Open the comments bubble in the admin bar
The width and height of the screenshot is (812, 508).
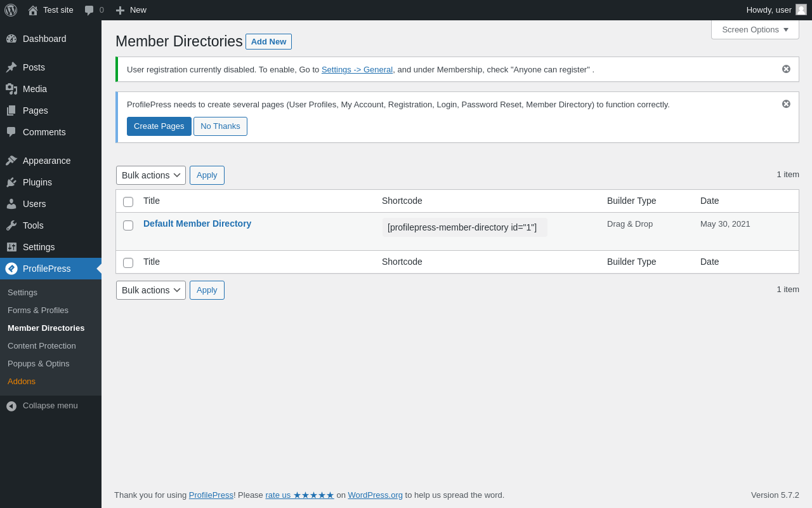(89, 10)
